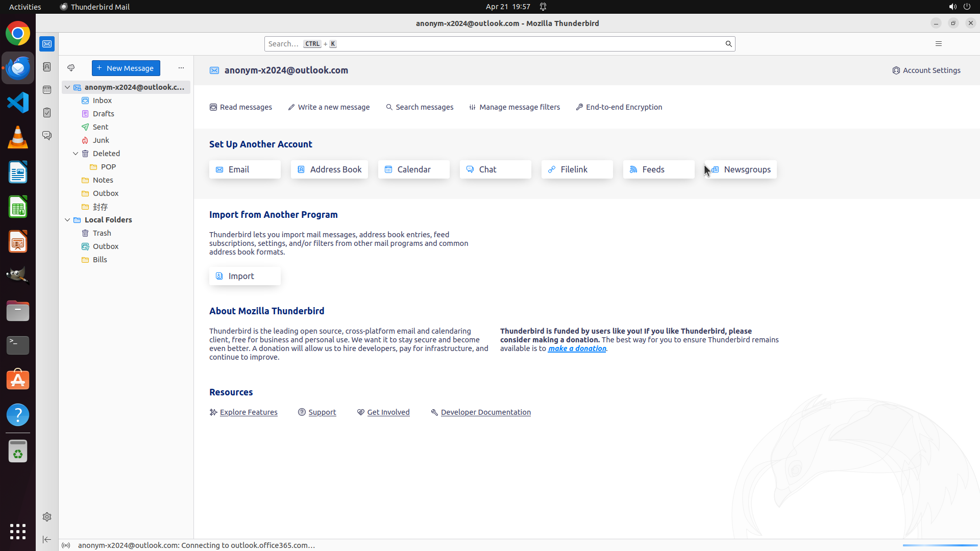
Task: Collapse the spaces toolbar
Action: click(47, 539)
